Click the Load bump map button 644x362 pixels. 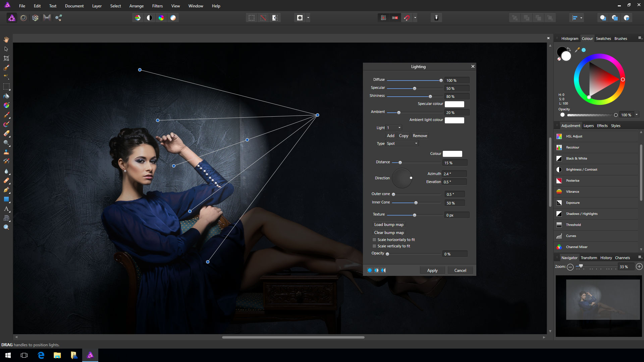388,225
